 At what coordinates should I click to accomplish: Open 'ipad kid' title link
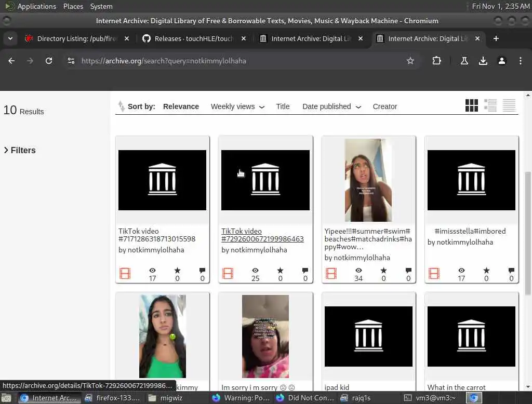[337, 387]
